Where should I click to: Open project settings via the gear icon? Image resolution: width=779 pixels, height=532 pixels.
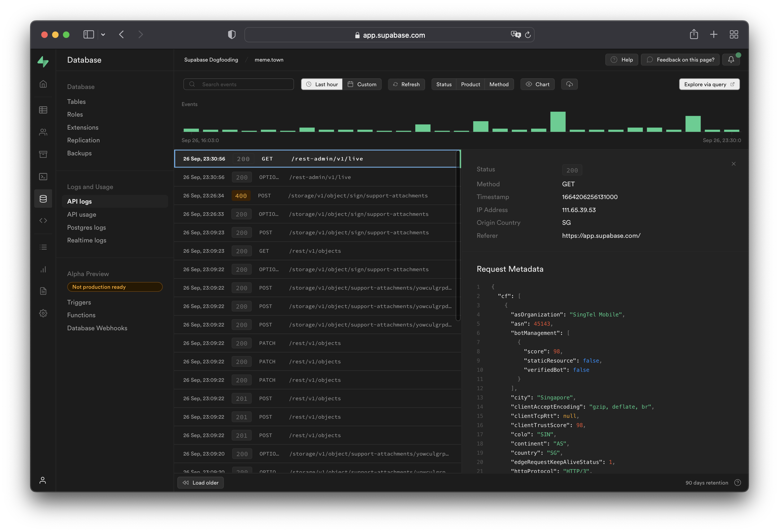pyautogui.click(x=43, y=313)
